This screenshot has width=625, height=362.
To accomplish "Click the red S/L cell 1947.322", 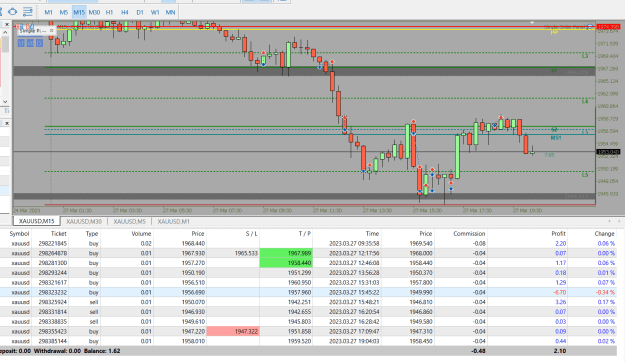I will click(233, 331).
